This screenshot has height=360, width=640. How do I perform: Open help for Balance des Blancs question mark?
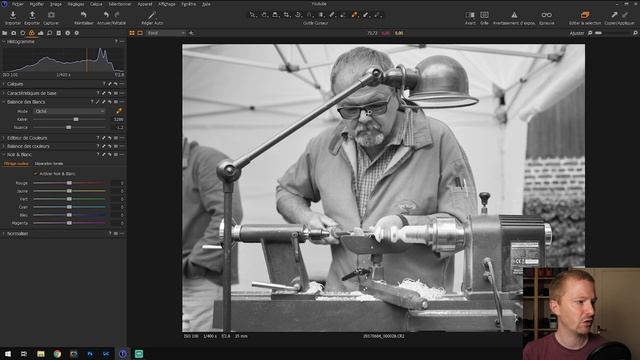(92, 102)
